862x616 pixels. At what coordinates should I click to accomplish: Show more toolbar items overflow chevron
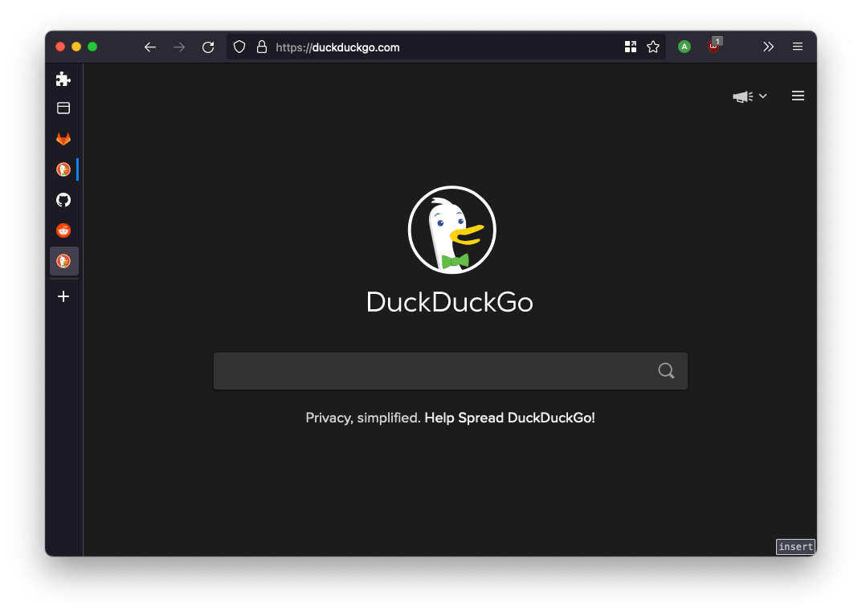pyautogui.click(x=769, y=47)
